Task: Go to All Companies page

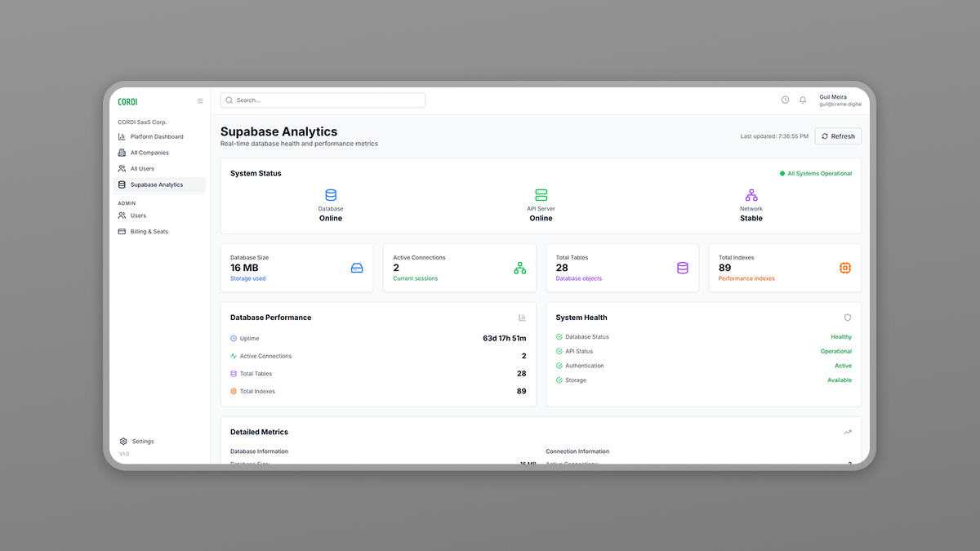Action: click(149, 153)
